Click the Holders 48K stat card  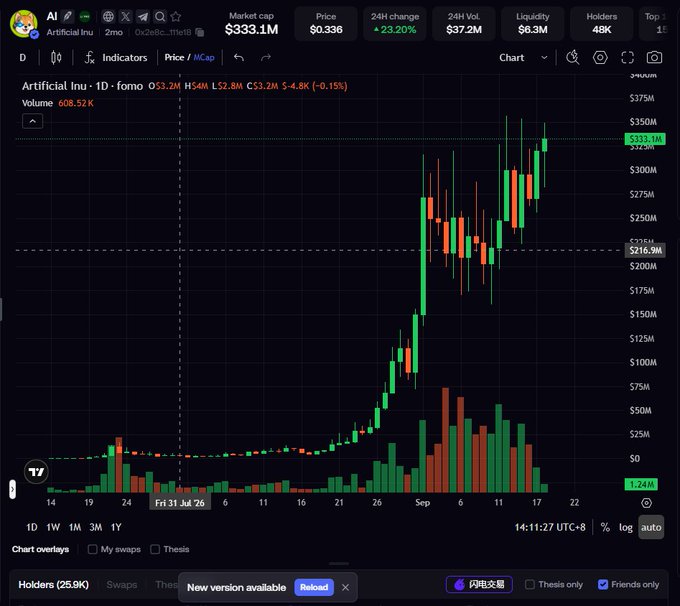(602, 23)
